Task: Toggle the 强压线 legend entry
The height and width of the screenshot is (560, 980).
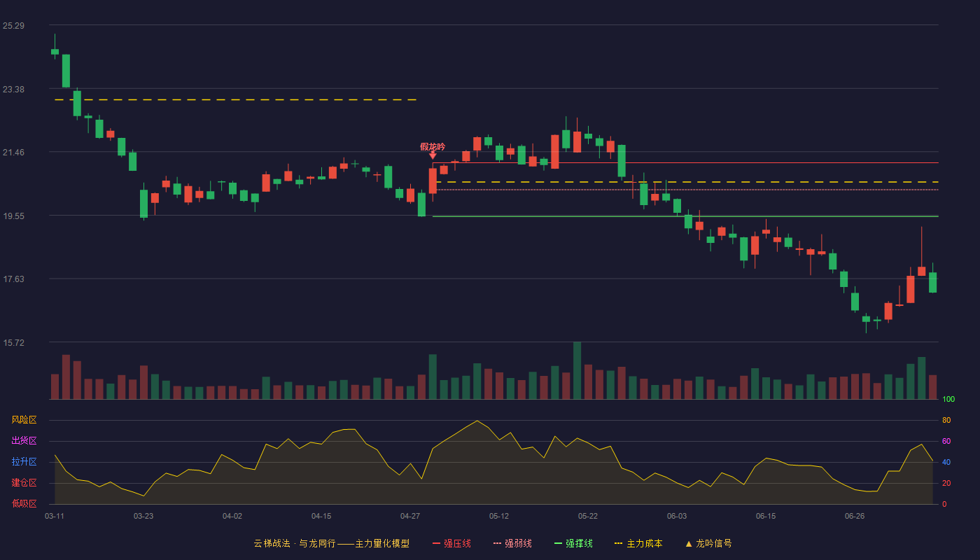Action: [451, 543]
